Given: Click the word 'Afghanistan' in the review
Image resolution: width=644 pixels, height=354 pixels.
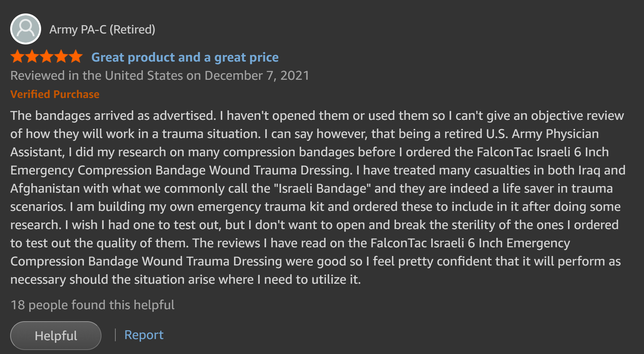Looking at the screenshot, I should [45, 189].
